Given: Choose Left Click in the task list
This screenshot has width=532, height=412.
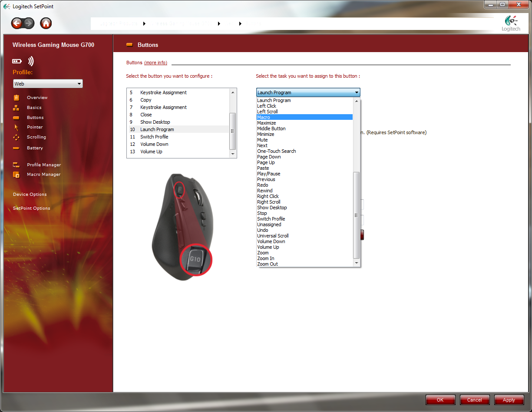Looking at the screenshot, I should (304, 106).
